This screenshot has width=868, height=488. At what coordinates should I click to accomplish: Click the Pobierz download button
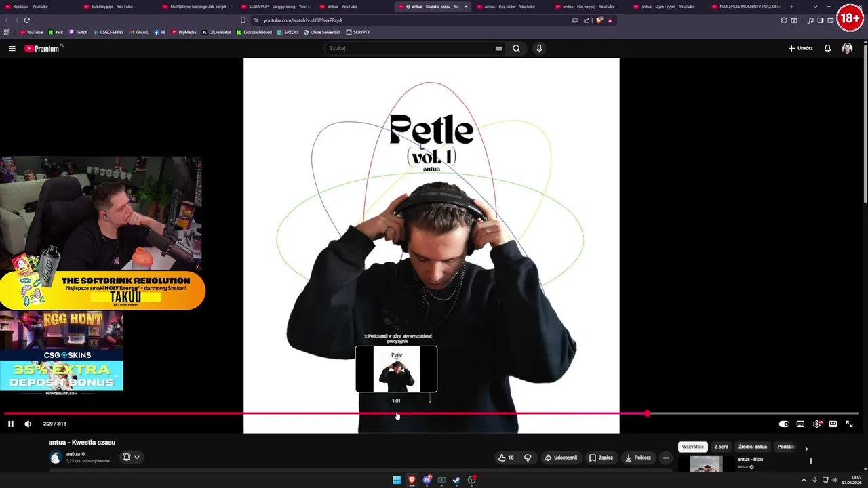point(638,457)
